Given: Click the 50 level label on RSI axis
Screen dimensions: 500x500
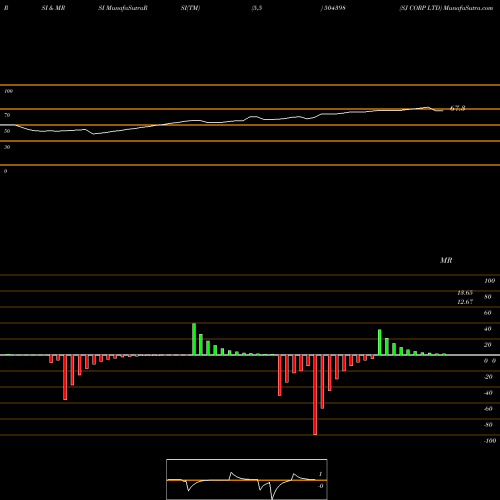Looking at the screenshot, I should pyautogui.click(x=7, y=131).
